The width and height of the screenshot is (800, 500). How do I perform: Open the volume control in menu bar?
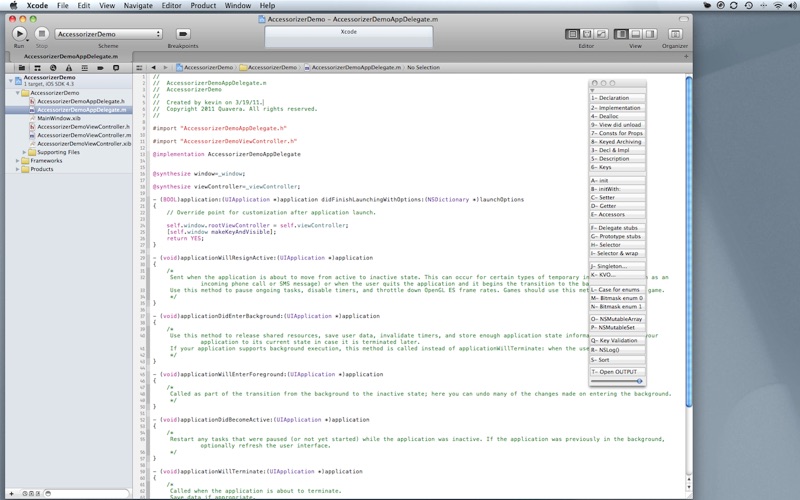tap(792, 5)
